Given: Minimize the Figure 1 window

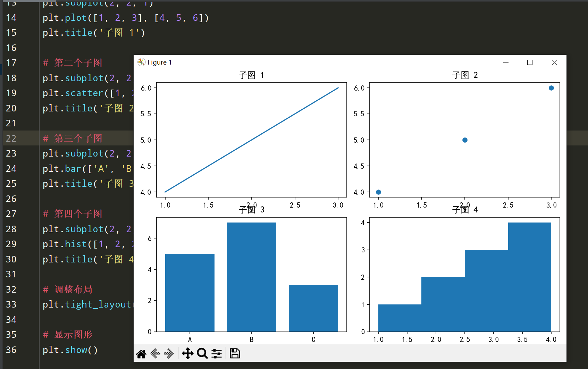Looking at the screenshot, I should point(506,62).
